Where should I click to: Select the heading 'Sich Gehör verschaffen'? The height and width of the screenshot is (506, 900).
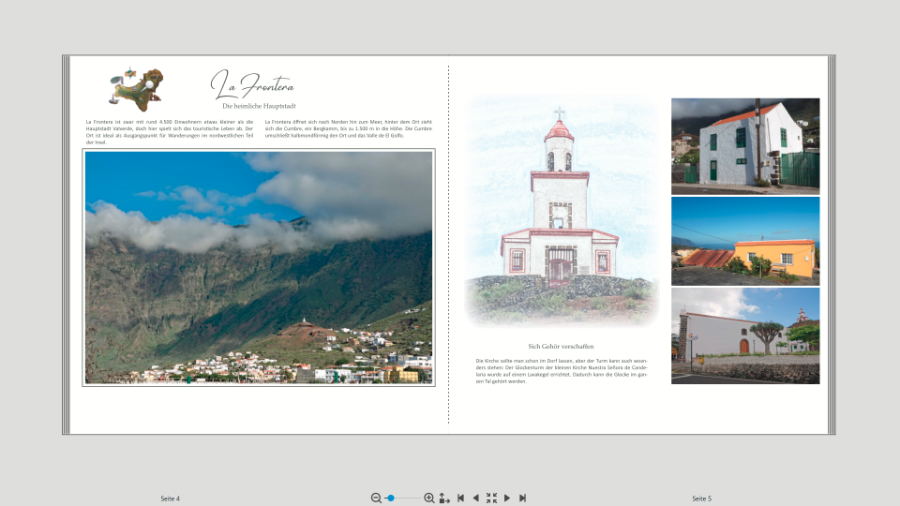[x=561, y=347]
